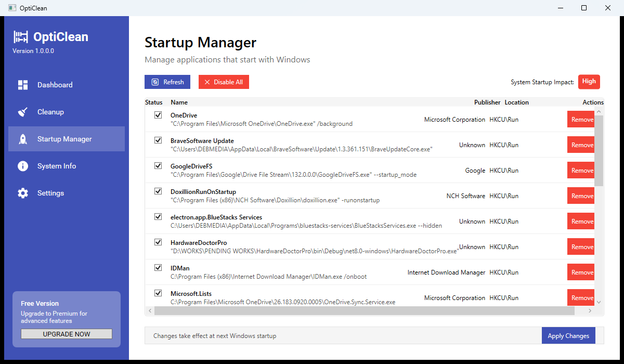This screenshot has height=364, width=624.
Task: Click the UPGRADE NOW button
Action: click(x=67, y=334)
